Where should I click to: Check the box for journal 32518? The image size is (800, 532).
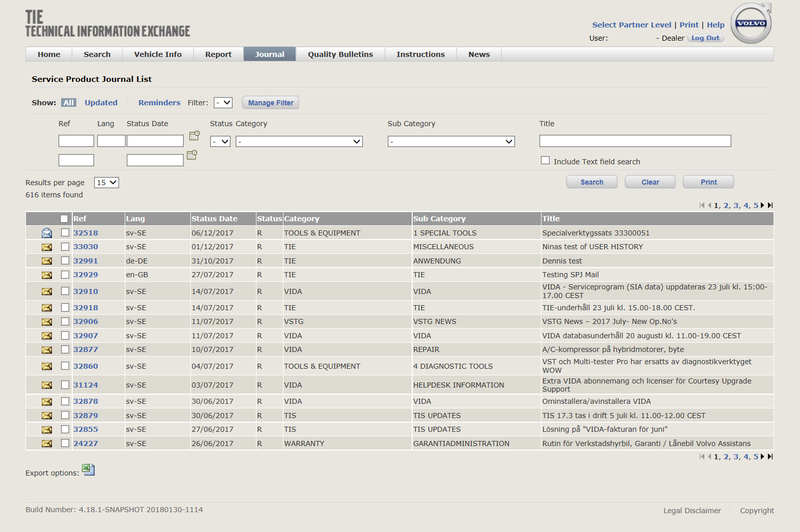click(x=65, y=232)
